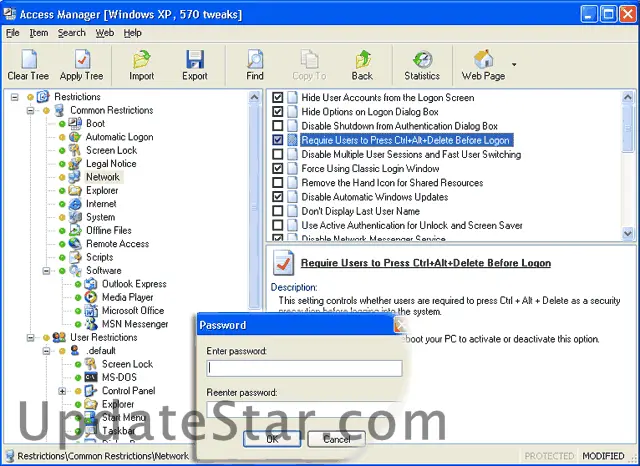The height and width of the screenshot is (466, 640).
Task: Collapse the Restrictions root node
Action: [x=15, y=97]
